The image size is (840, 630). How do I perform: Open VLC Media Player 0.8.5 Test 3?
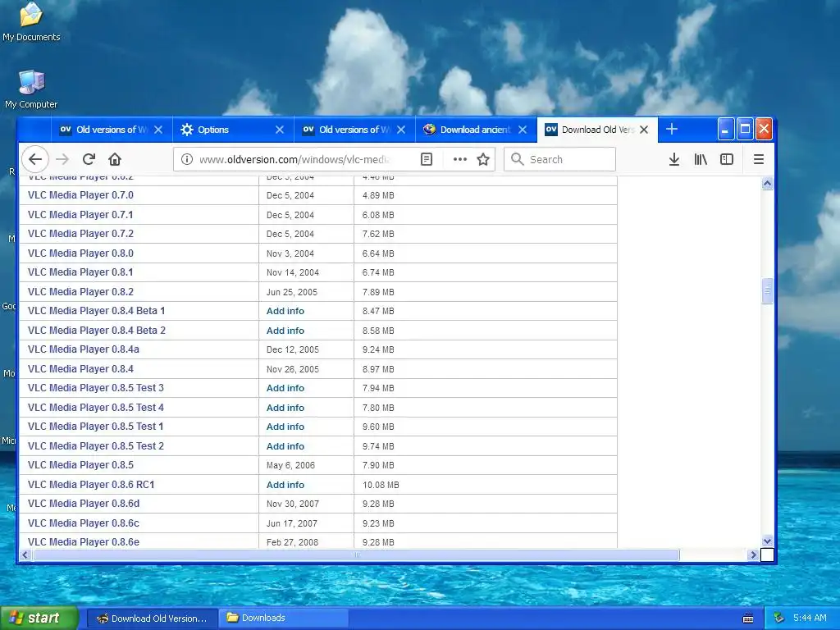96,388
